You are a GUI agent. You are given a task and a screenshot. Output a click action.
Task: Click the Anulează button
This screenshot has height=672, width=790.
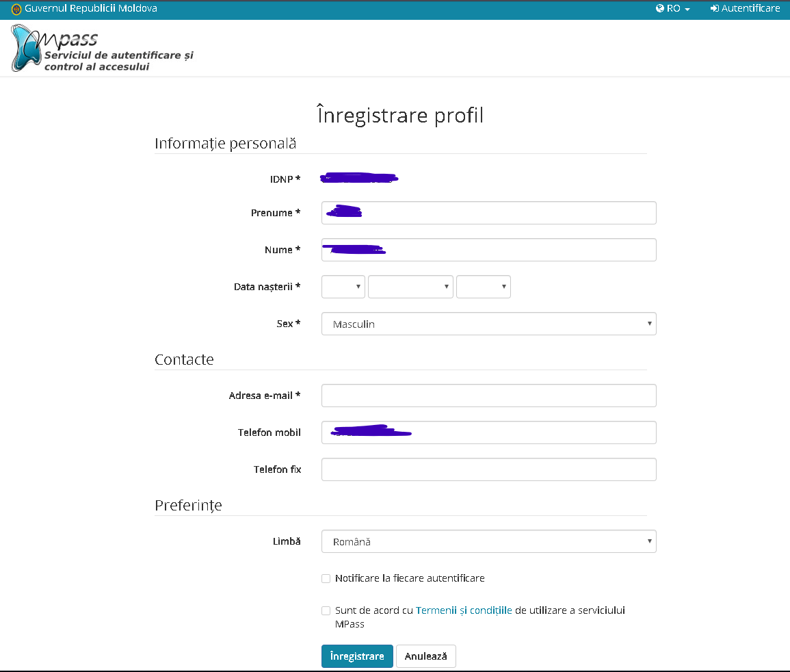point(425,656)
